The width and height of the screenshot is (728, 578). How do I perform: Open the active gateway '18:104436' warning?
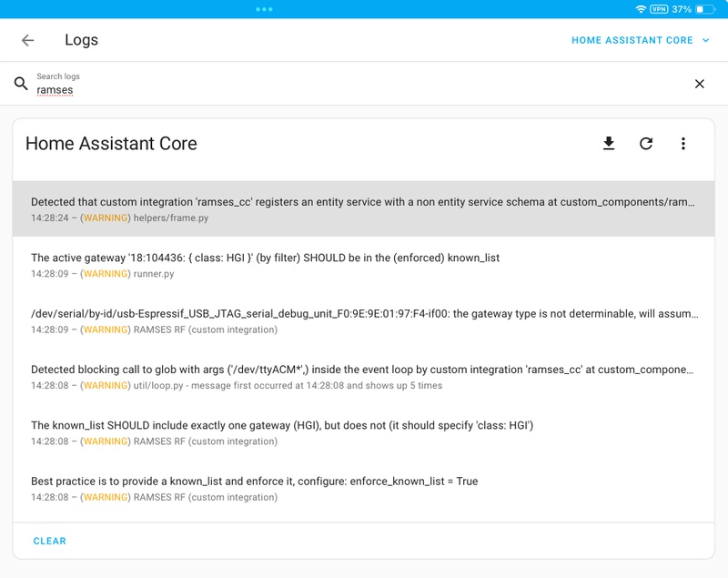pyautogui.click(x=363, y=265)
